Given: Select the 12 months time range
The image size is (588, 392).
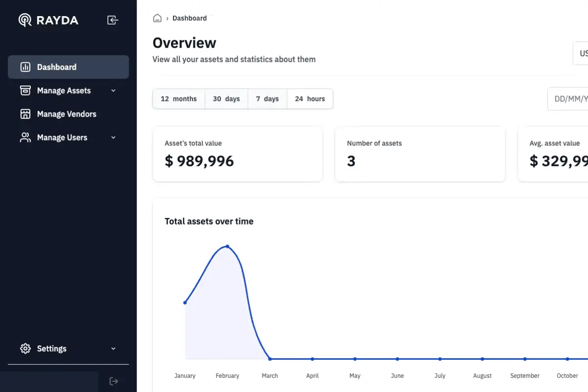Looking at the screenshot, I should (179, 98).
